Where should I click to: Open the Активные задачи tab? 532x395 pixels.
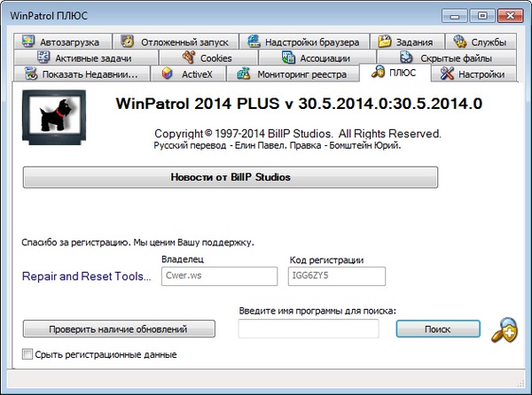click(x=84, y=58)
